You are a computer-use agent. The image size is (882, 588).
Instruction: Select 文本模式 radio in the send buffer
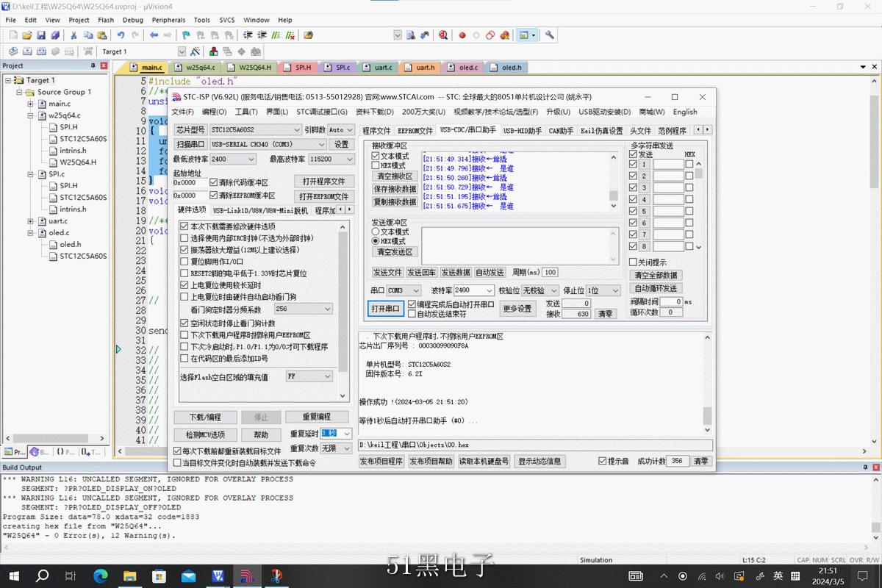click(376, 232)
